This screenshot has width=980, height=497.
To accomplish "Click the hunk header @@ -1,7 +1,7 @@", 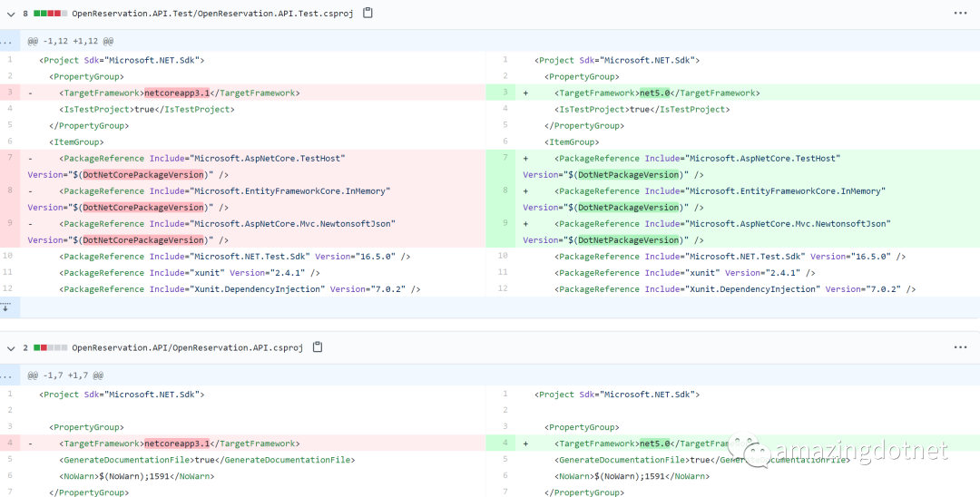I will [x=65, y=375].
